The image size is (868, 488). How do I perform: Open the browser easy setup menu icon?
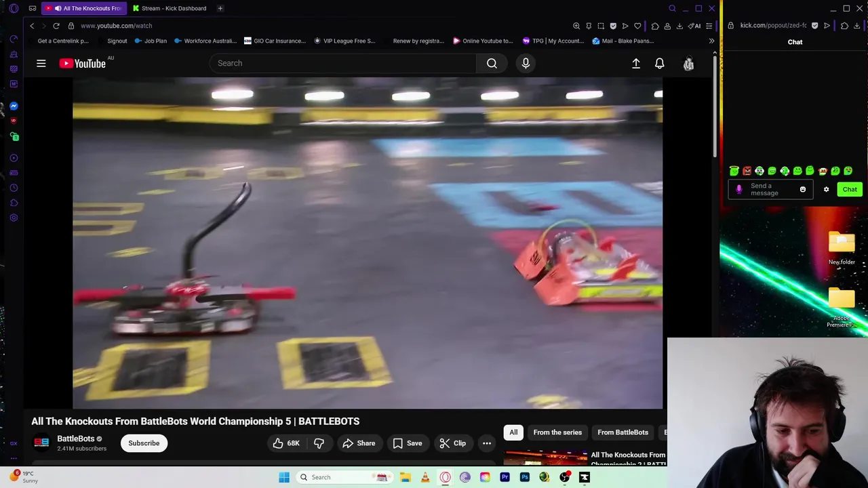pyautogui.click(x=709, y=26)
